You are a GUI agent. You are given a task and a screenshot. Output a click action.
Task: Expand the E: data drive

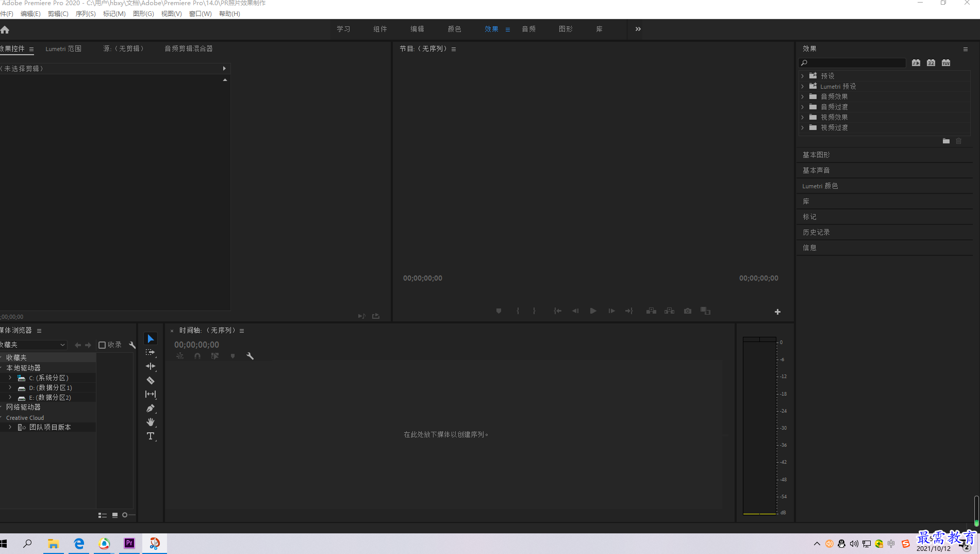(x=10, y=397)
